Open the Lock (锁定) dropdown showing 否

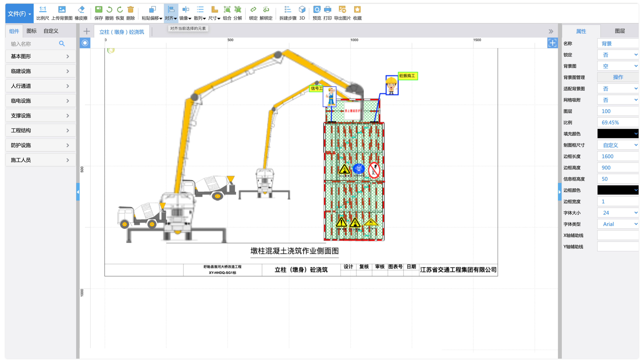618,55
